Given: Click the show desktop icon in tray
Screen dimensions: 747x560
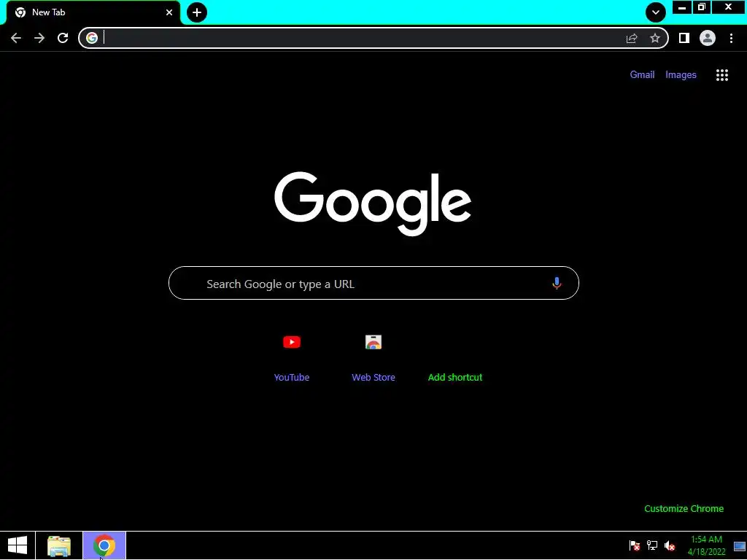Looking at the screenshot, I should 740,545.
